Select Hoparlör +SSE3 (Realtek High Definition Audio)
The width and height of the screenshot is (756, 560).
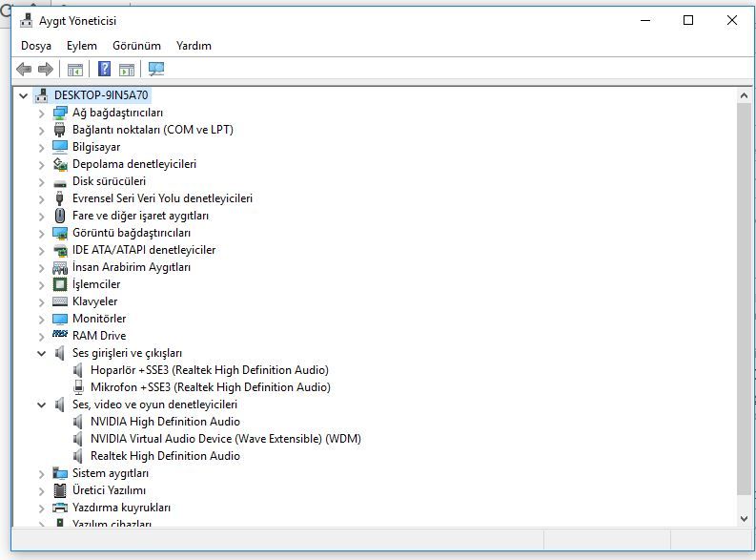click(210, 370)
